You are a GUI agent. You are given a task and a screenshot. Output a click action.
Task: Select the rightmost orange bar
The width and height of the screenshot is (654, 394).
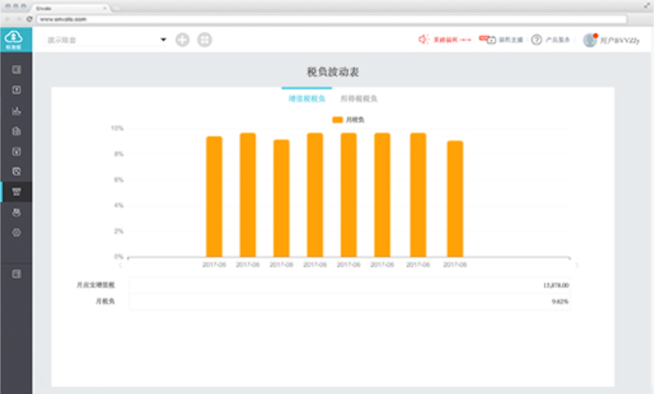(455, 198)
